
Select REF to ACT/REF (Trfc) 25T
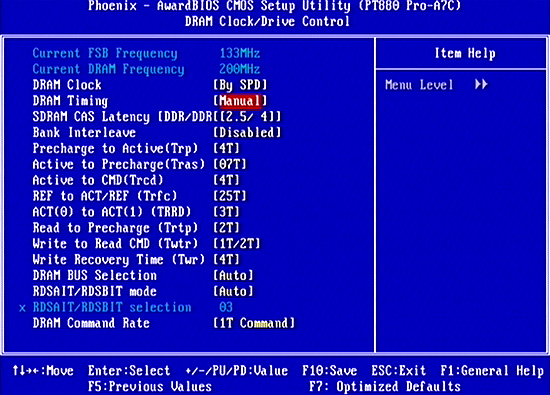pos(230,196)
